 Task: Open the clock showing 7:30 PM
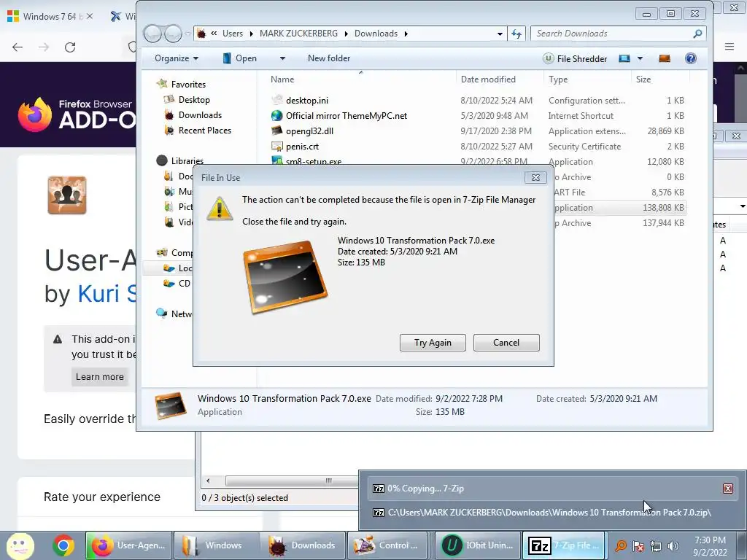tap(710, 546)
